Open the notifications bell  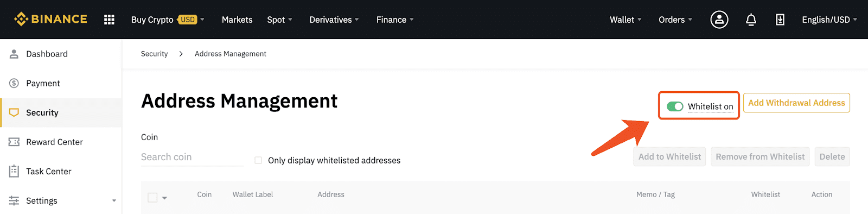[751, 20]
